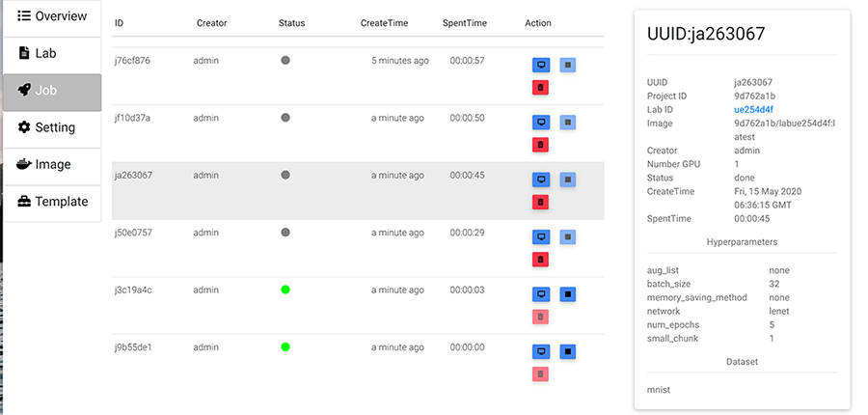Go to the Overview section

[52, 16]
